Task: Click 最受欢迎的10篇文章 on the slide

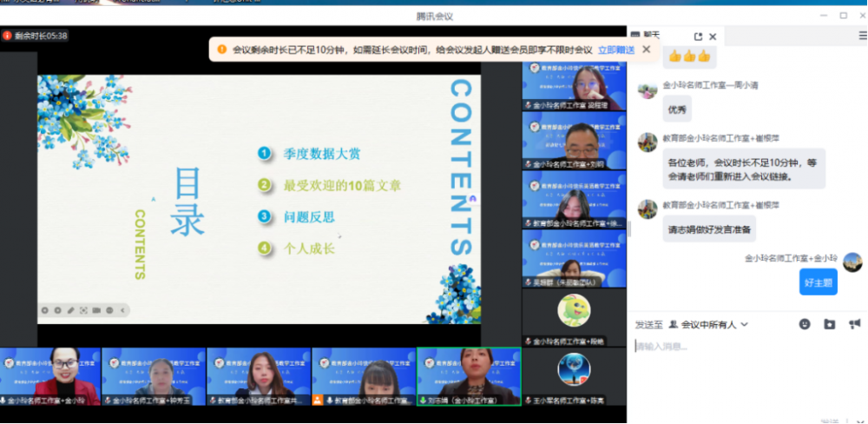Action: pyautogui.click(x=342, y=185)
